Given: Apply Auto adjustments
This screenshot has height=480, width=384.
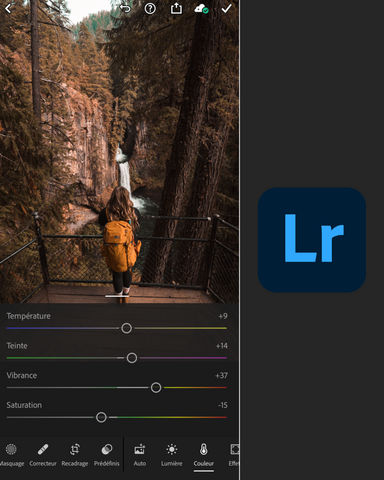Looking at the screenshot, I should point(140,455).
